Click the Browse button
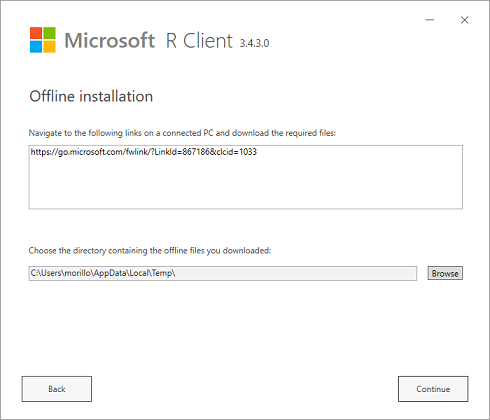The width and height of the screenshot is (490, 420). pyautogui.click(x=445, y=273)
